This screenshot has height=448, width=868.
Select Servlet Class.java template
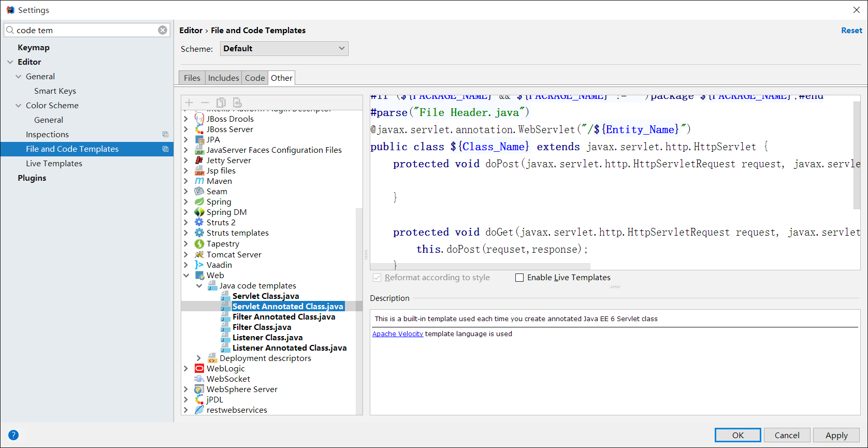[x=266, y=296]
